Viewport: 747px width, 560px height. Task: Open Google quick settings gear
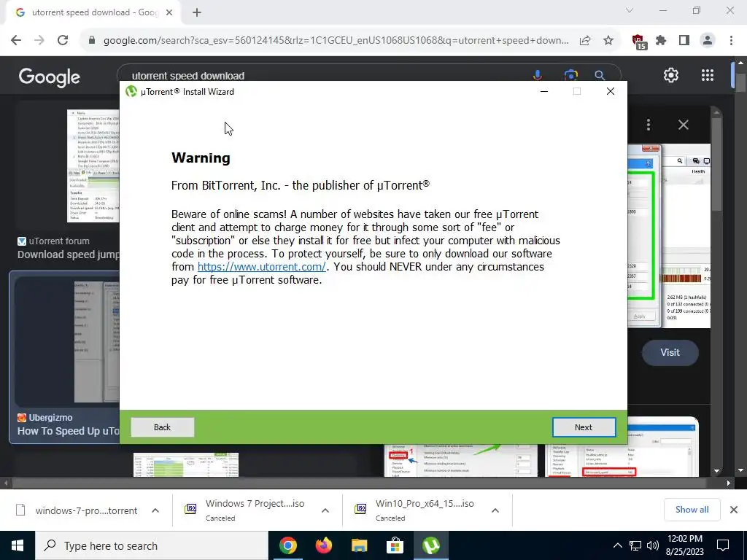click(x=671, y=75)
